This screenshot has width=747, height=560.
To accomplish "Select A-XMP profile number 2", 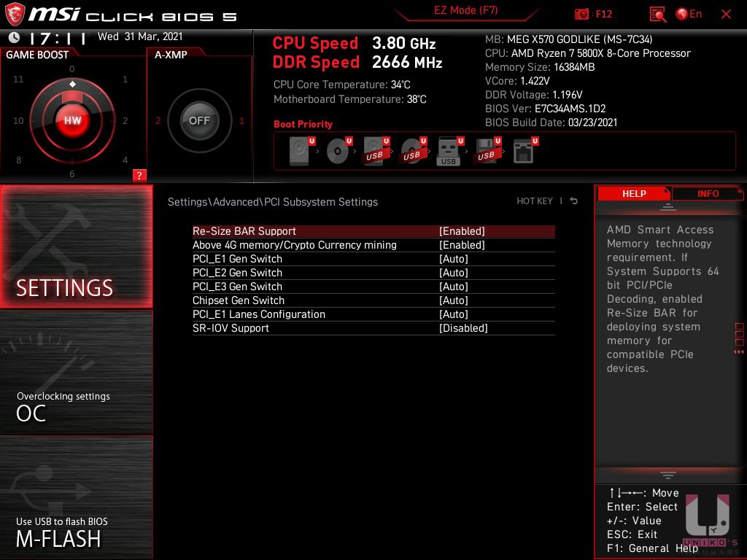I will tap(158, 120).
